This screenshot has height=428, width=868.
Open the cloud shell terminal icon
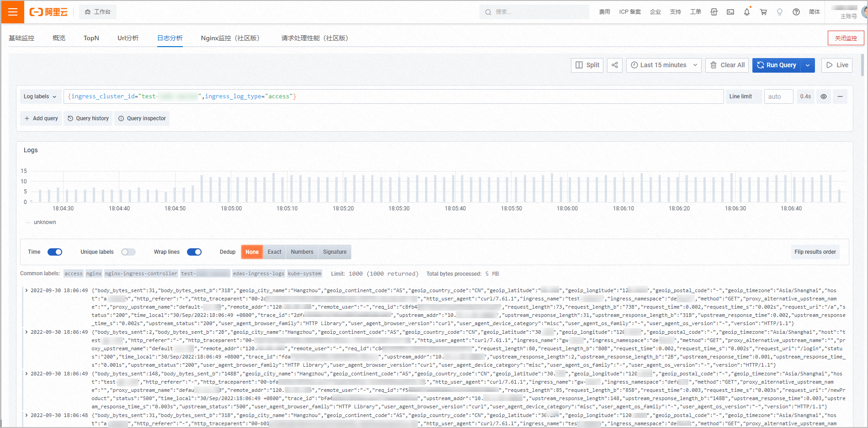(x=730, y=12)
